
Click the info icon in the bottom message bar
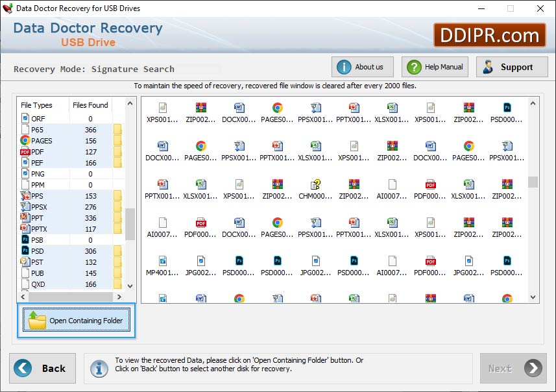(99, 369)
